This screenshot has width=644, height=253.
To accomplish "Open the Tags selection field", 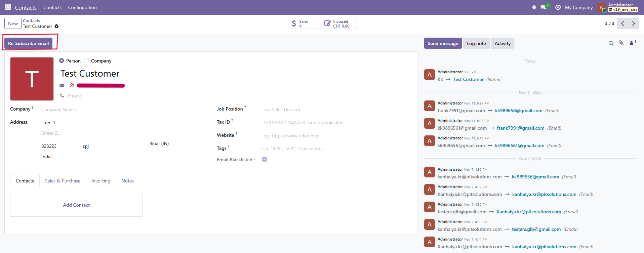I will 303,149.
